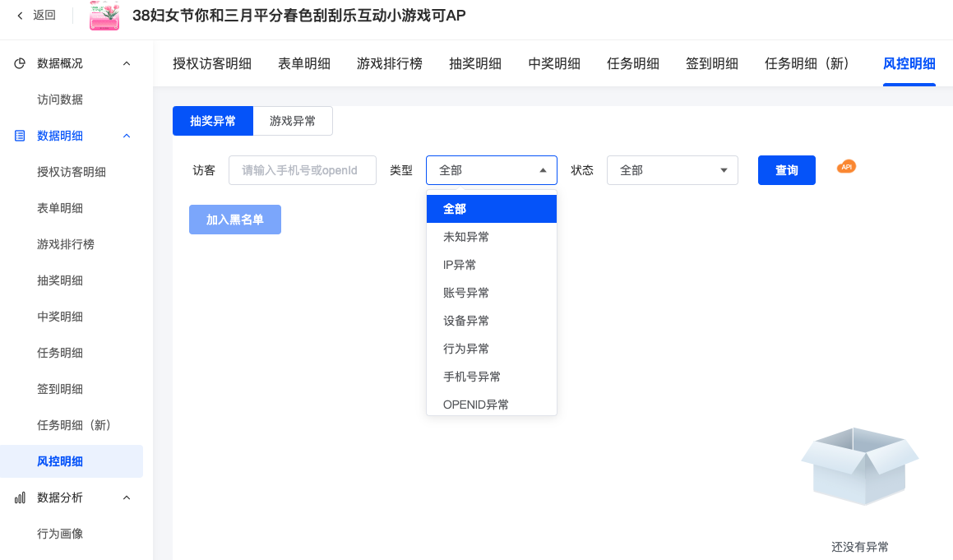Image resolution: width=953 pixels, height=560 pixels.
Task: Open the 状态 dropdown
Action: pos(672,170)
